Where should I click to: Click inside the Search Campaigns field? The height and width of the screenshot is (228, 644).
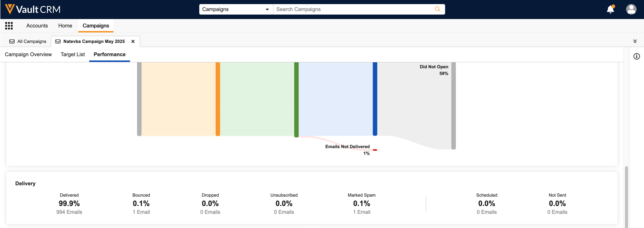coord(354,9)
